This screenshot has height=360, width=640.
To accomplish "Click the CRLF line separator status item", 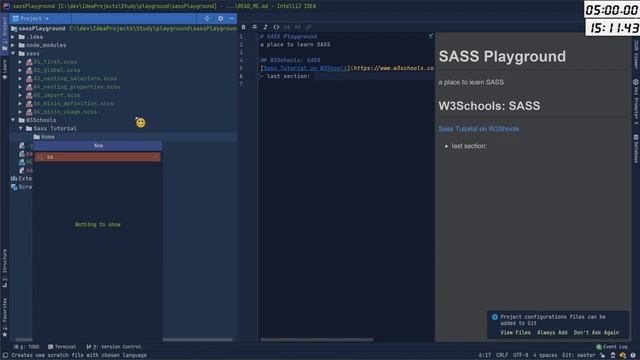I will 502,356.
